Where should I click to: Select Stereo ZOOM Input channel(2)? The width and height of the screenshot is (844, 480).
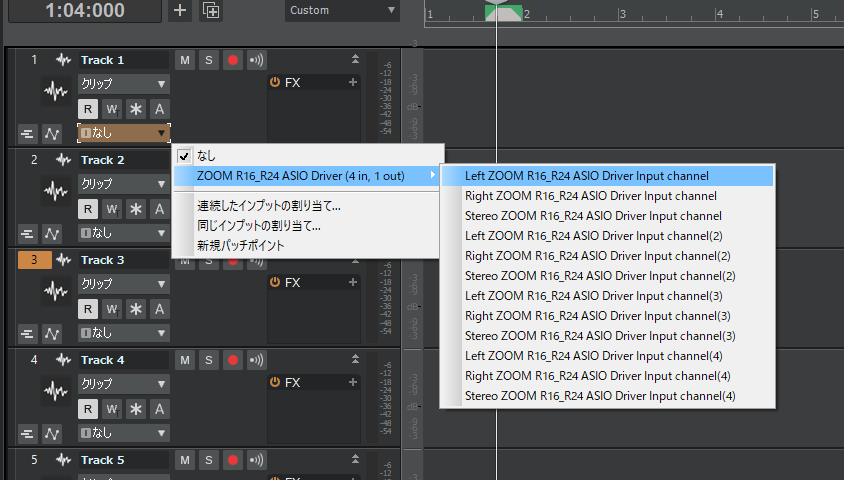tap(608, 276)
